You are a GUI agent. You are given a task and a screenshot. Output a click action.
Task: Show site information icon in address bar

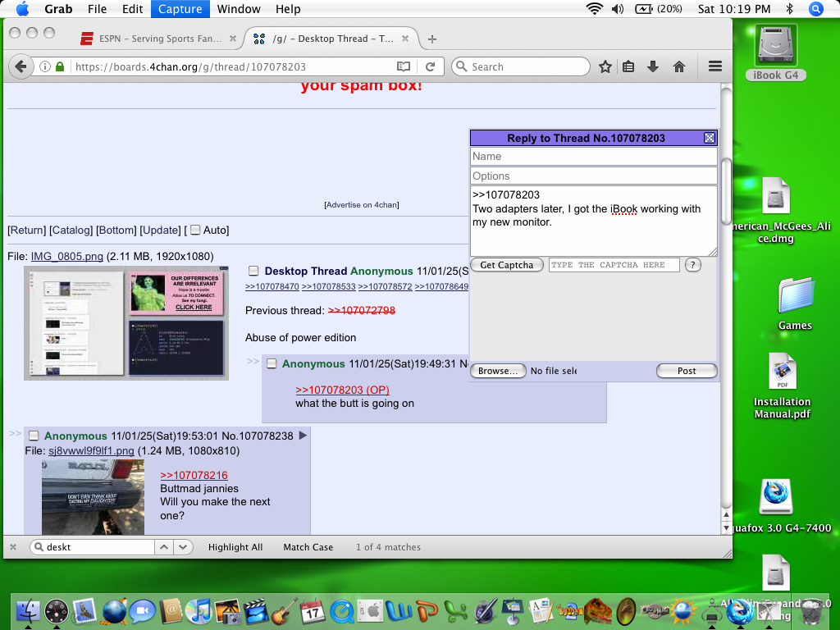45,66
